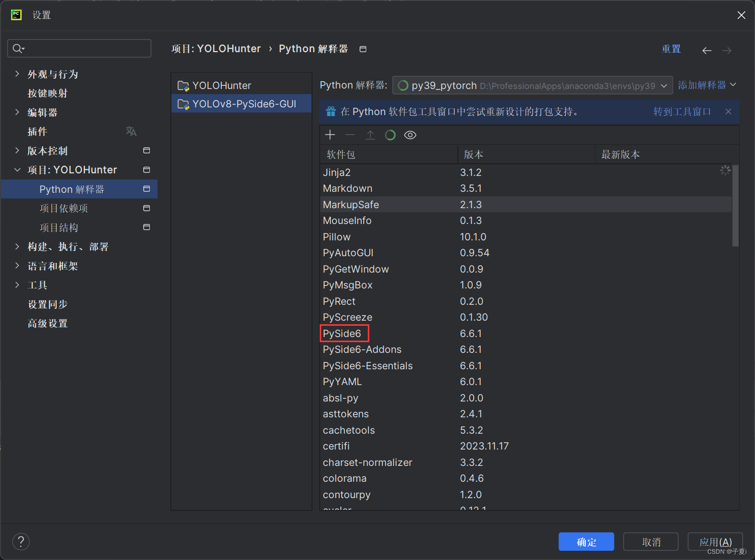Select the Jinja2 package row
The image size is (755, 560).
click(526, 172)
